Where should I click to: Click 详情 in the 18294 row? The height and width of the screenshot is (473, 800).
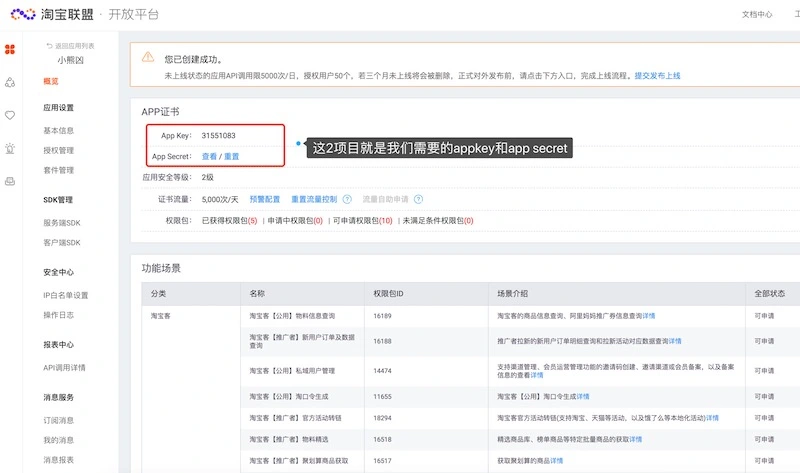(712, 418)
